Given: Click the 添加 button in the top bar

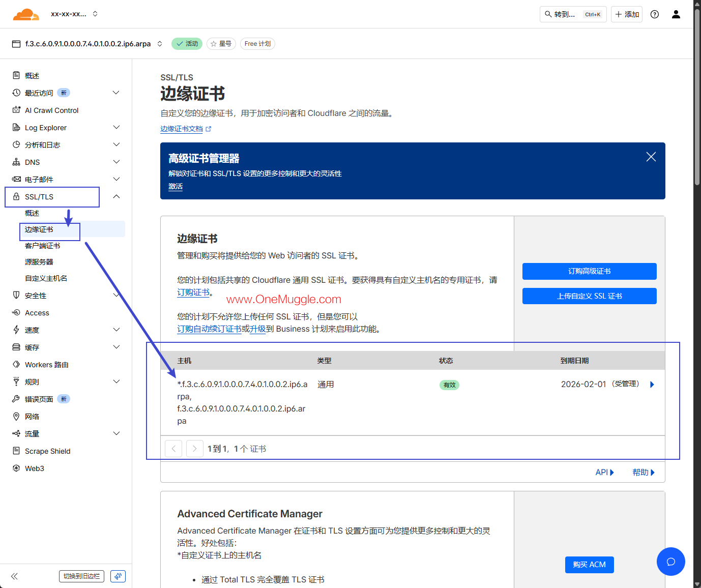Looking at the screenshot, I should [x=627, y=14].
